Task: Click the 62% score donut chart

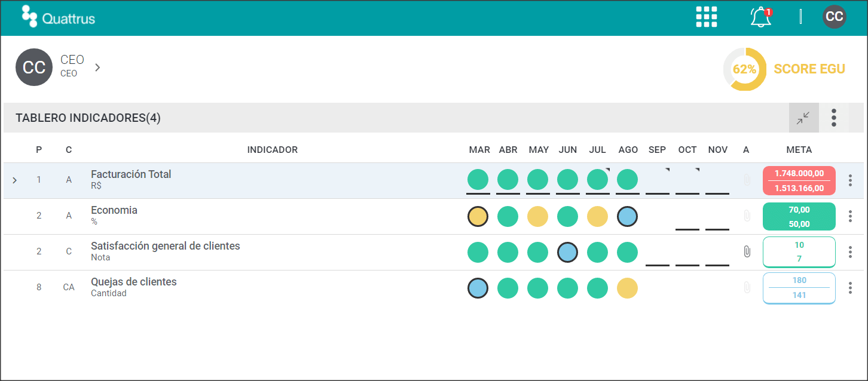Action: pos(745,69)
